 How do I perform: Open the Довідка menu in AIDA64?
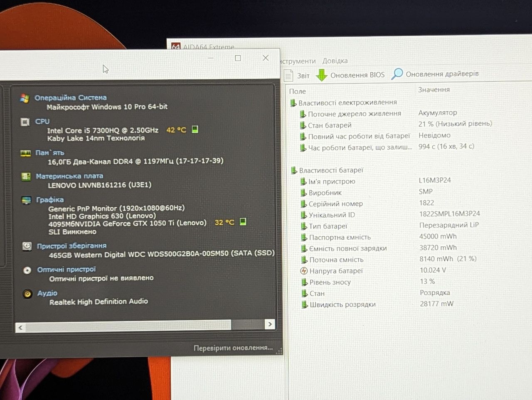(335, 61)
